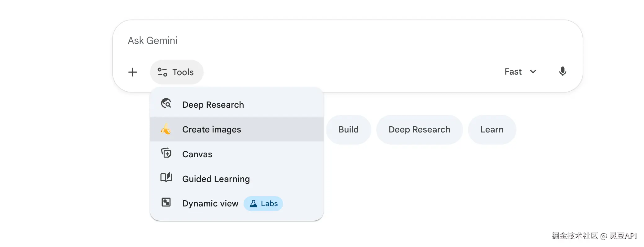644x247 pixels.
Task: Click the Guided Learning book icon
Action: click(x=166, y=177)
